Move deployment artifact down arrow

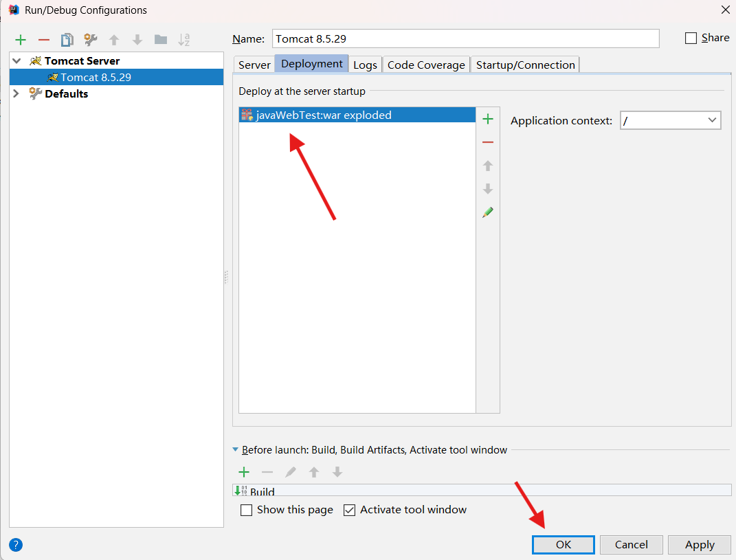488,189
